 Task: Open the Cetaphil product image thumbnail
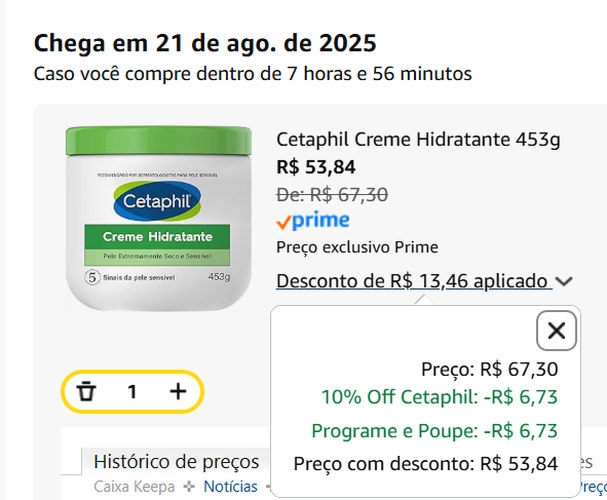click(159, 217)
